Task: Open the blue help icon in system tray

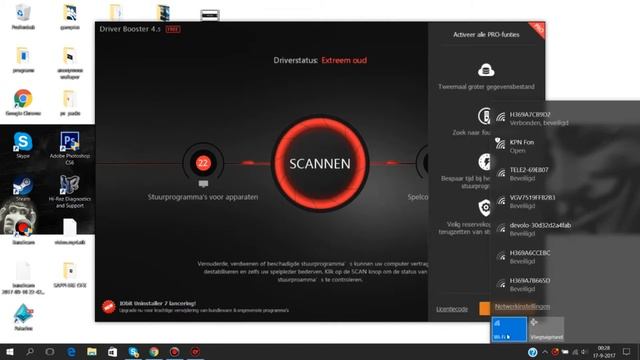Action: pyautogui.click(x=532, y=352)
